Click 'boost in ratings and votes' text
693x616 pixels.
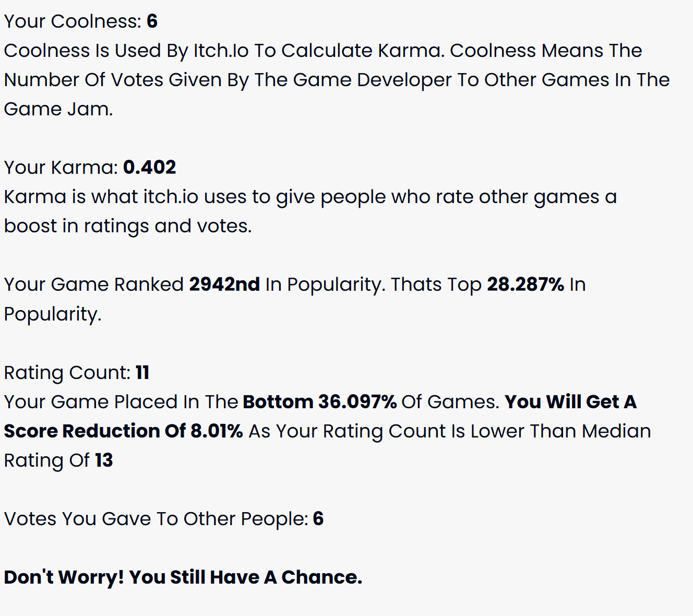coord(128,226)
